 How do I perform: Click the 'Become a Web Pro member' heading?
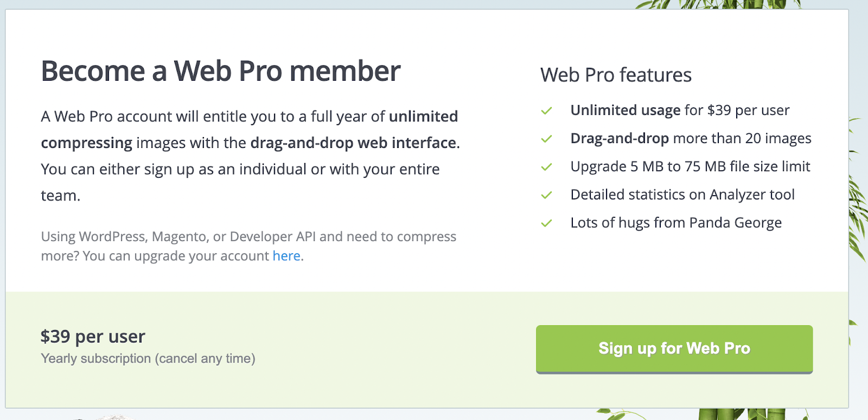point(221,71)
